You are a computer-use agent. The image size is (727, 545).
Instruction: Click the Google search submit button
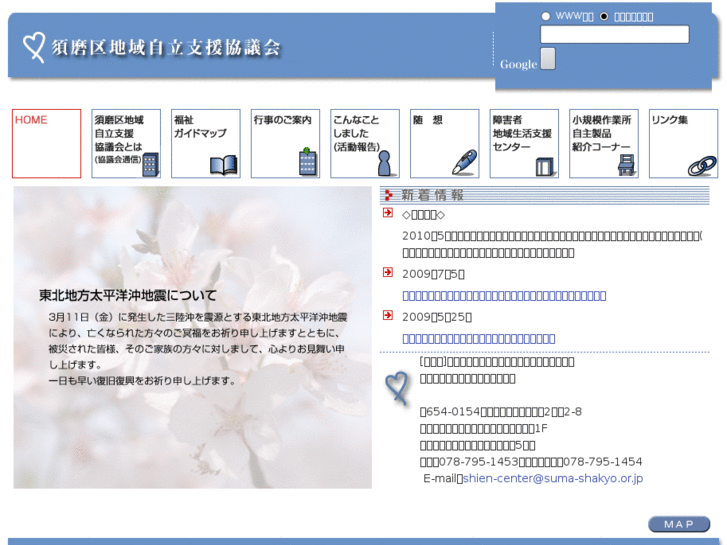tap(548, 59)
